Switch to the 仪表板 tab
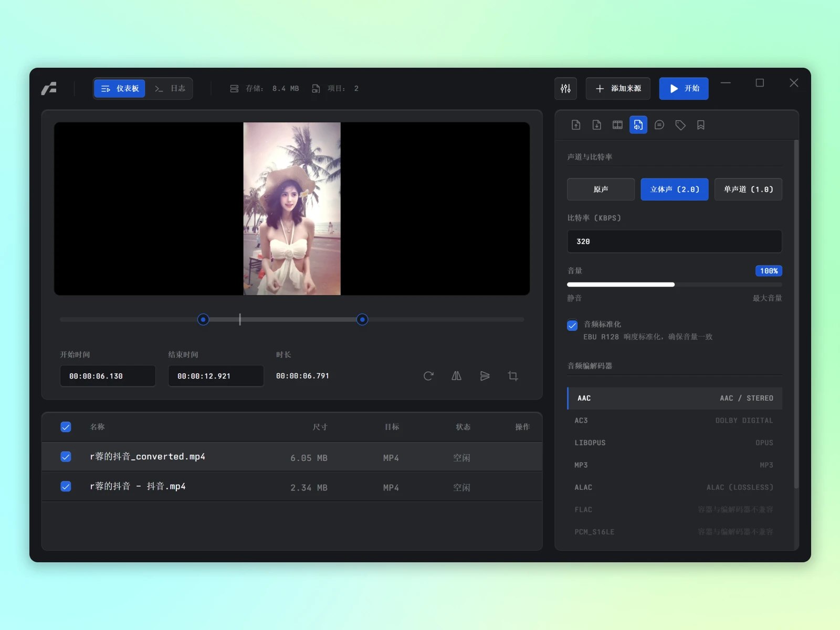The image size is (840, 630). (x=120, y=89)
